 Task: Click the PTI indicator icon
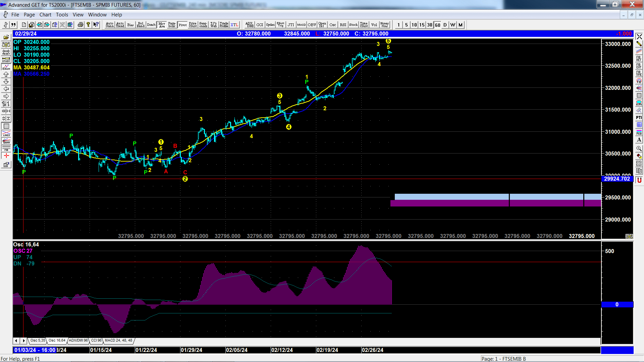639,118
